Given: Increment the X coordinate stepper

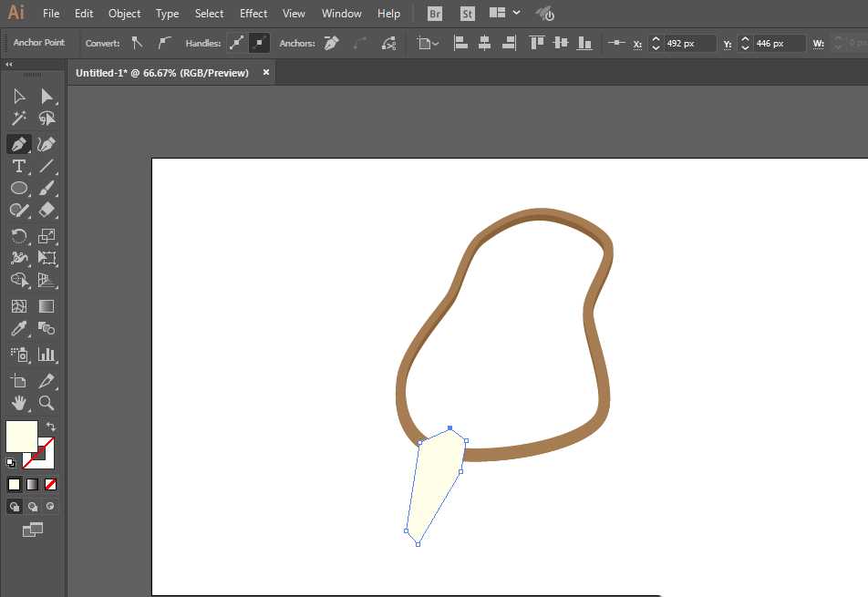Looking at the screenshot, I should tap(655, 39).
